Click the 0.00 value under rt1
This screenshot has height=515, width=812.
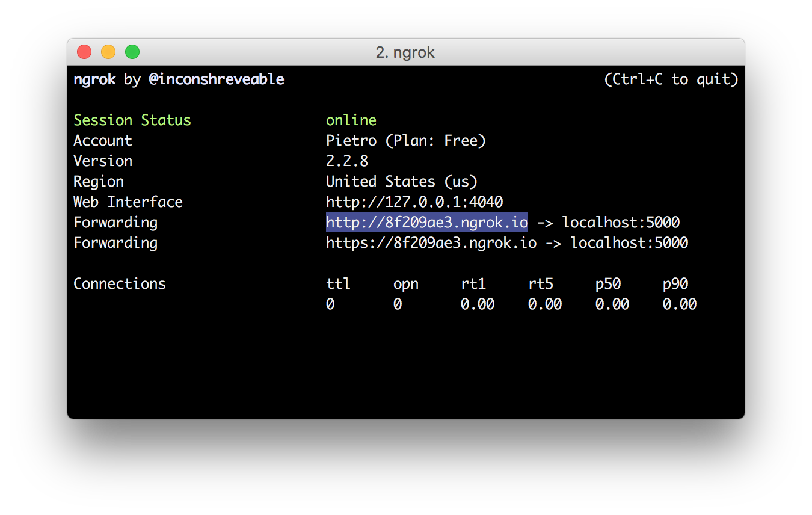click(477, 304)
